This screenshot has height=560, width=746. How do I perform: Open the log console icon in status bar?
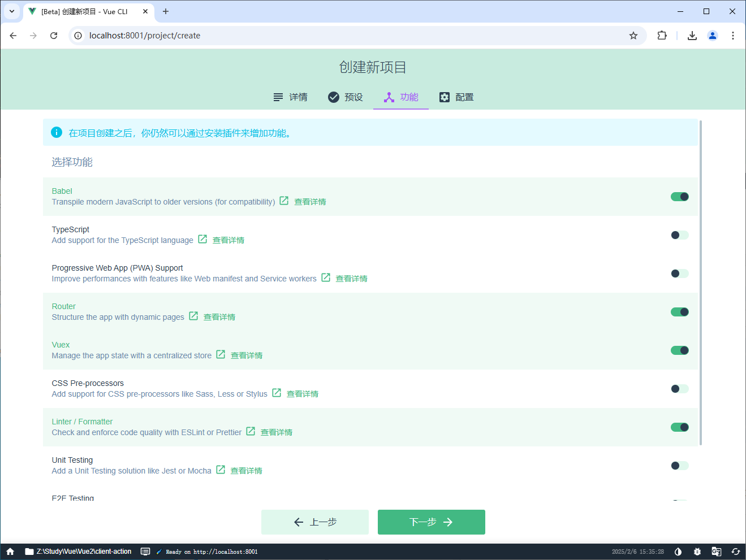click(x=145, y=552)
